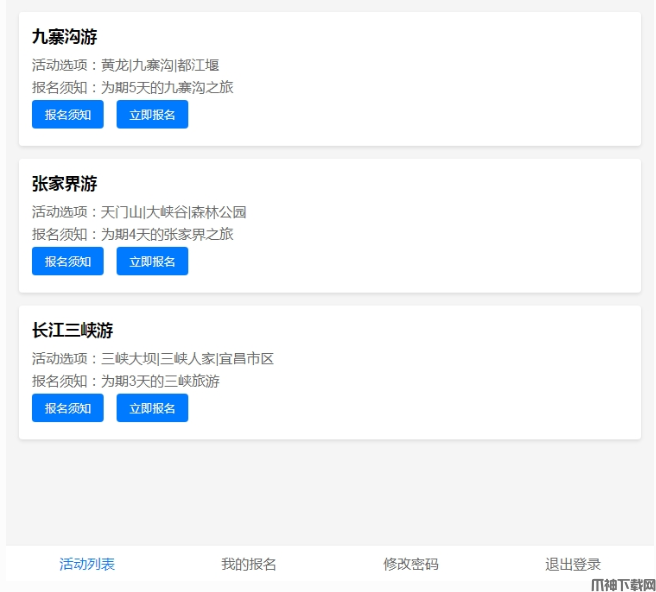Open the 我的报名 tab

tap(249, 564)
